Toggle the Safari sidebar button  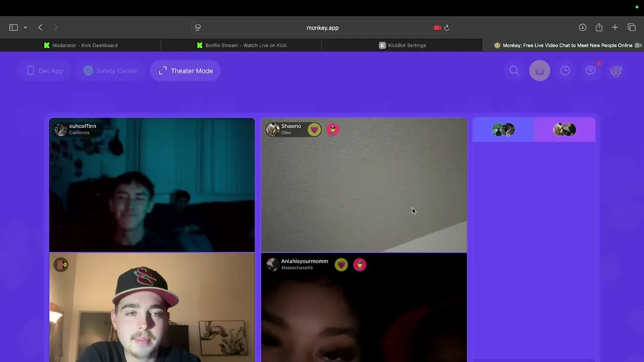pos(14,28)
